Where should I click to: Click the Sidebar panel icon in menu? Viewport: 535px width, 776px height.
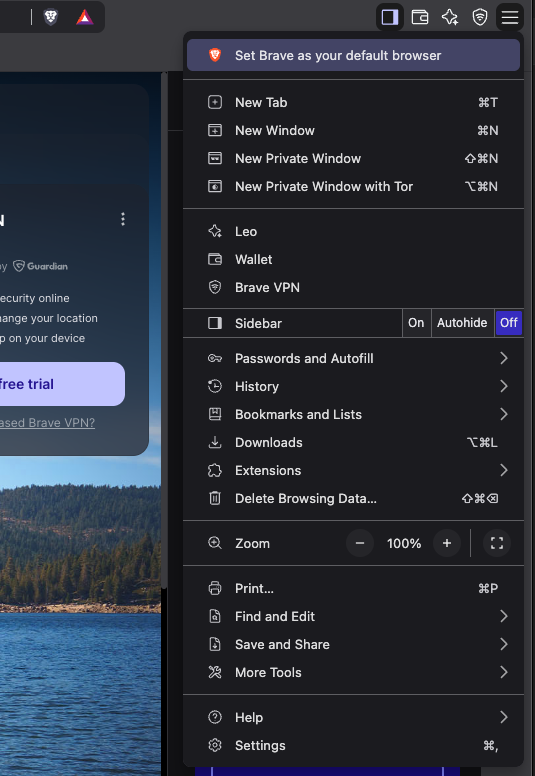click(215, 323)
